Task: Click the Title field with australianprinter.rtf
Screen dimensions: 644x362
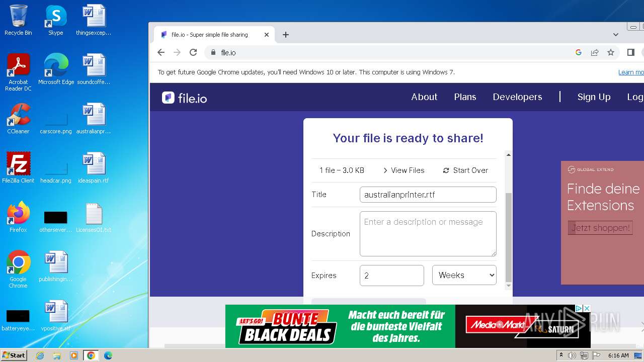Action: tap(428, 195)
